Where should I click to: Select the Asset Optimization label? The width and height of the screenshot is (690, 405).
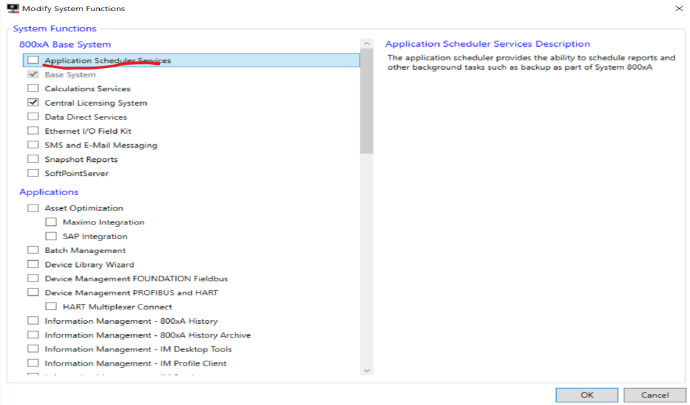coord(84,208)
